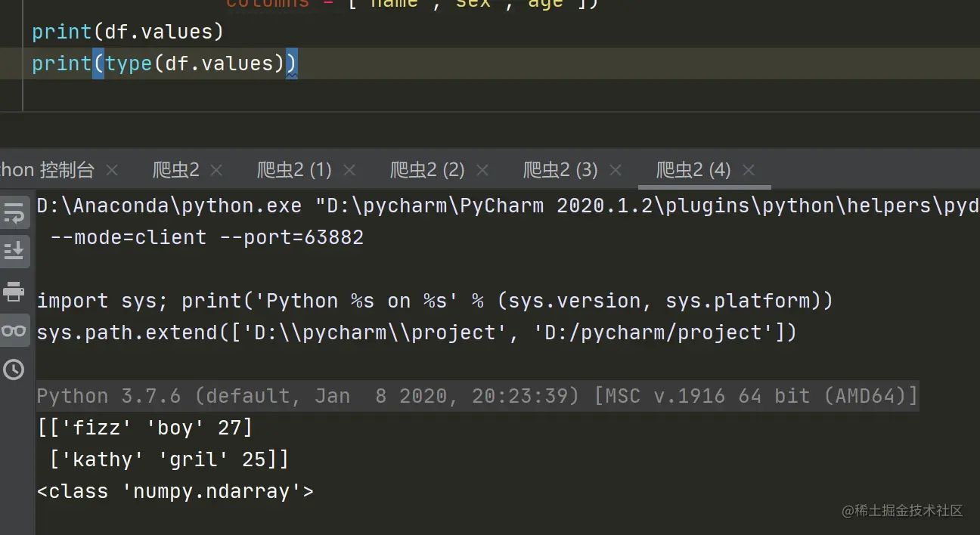Switch to the 爬虫2 tab
980x535 pixels.
click(176, 170)
